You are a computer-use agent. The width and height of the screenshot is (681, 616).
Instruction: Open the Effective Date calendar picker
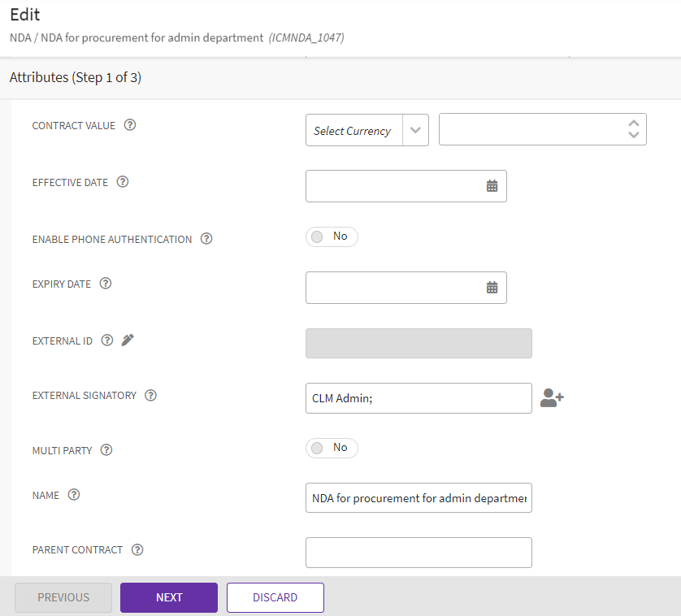pos(492,186)
